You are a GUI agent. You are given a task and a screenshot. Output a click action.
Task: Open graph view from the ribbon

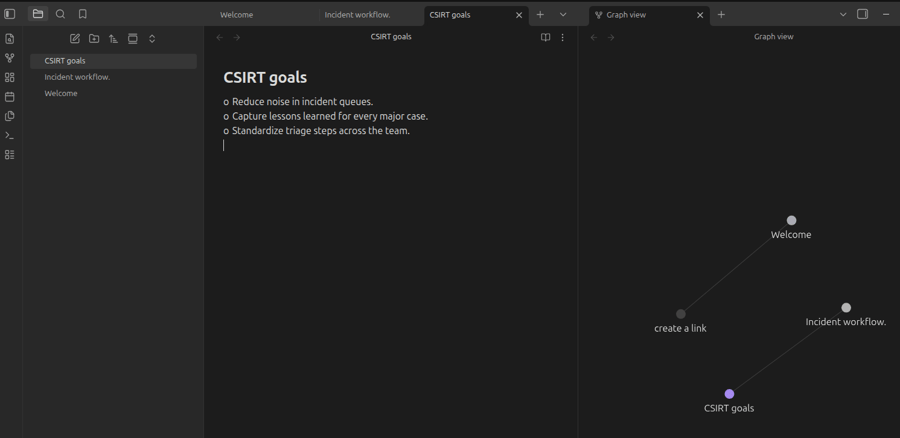click(x=10, y=58)
